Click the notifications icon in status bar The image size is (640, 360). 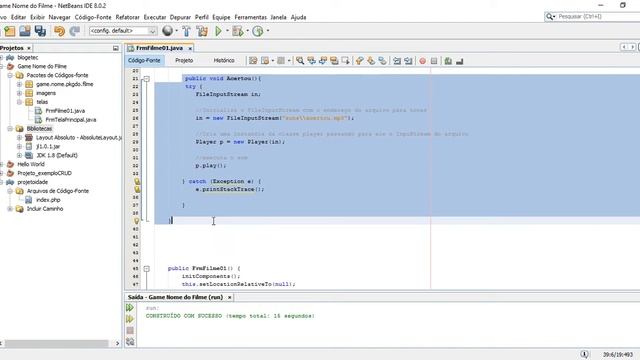click(x=584, y=354)
